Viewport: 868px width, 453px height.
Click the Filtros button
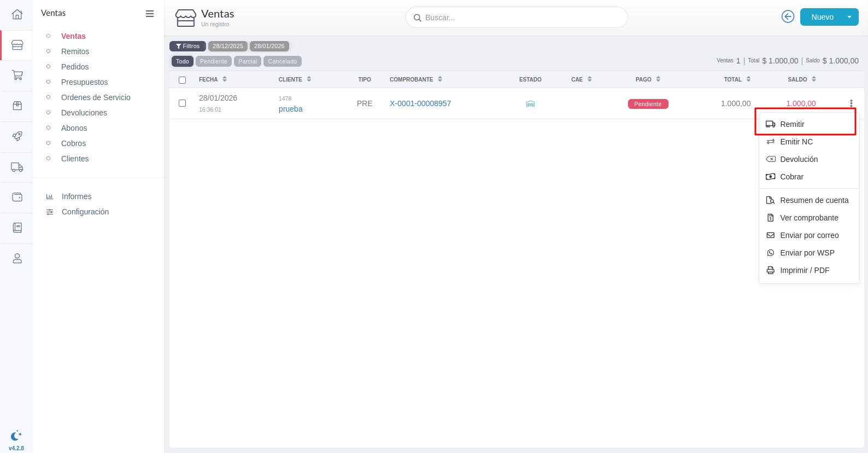(x=187, y=46)
